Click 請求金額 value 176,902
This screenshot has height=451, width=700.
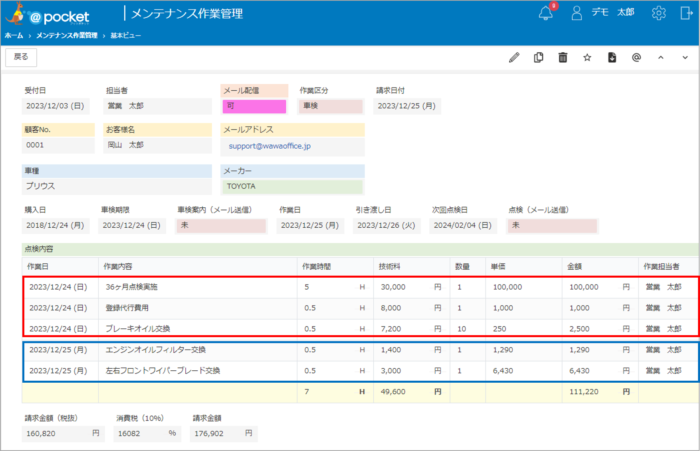click(x=224, y=434)
